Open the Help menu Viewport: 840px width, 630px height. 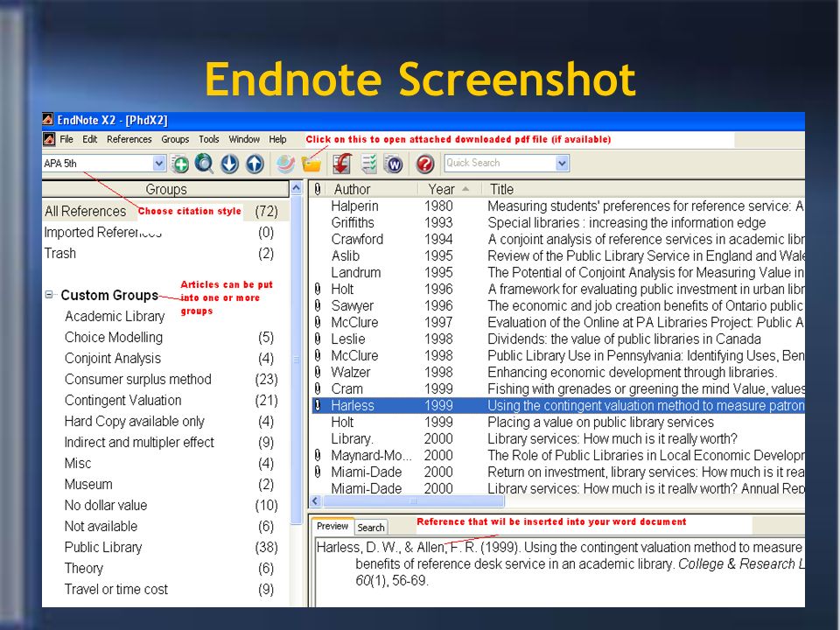click(277, 139)
